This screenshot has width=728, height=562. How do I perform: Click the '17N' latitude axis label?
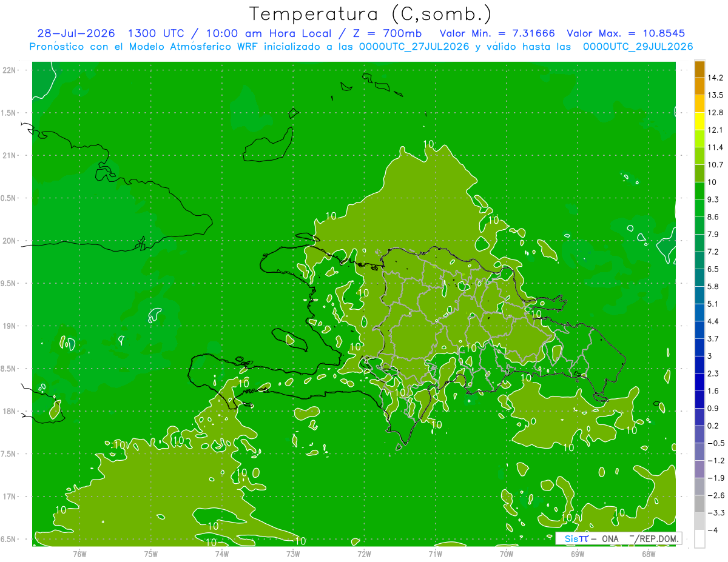[9, 497]
